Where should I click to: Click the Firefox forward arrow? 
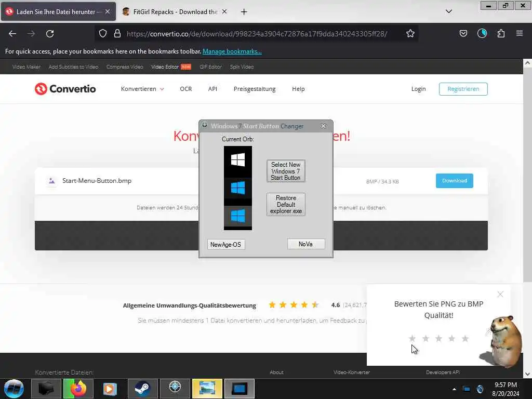pyautogui.click(x=31, y=34)
